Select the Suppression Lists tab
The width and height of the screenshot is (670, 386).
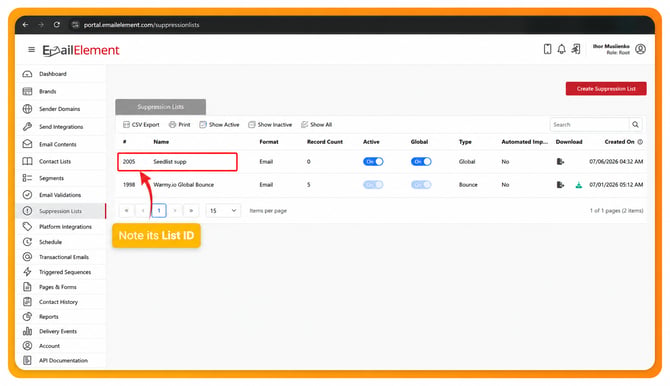(160, 107)
